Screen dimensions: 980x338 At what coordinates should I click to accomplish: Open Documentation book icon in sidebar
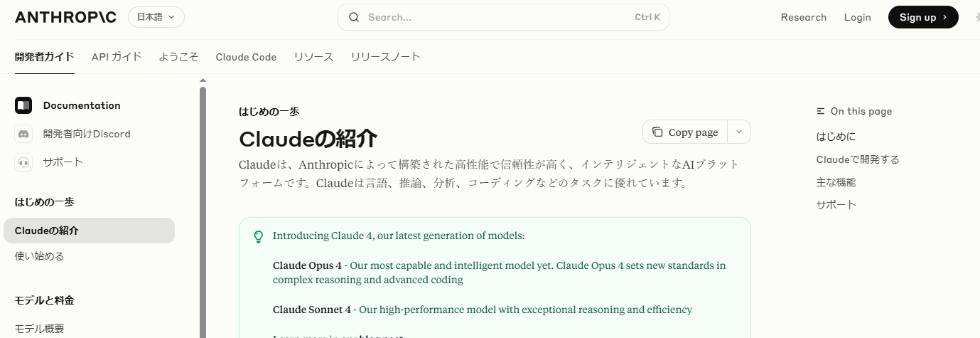(x=23, y=105)
